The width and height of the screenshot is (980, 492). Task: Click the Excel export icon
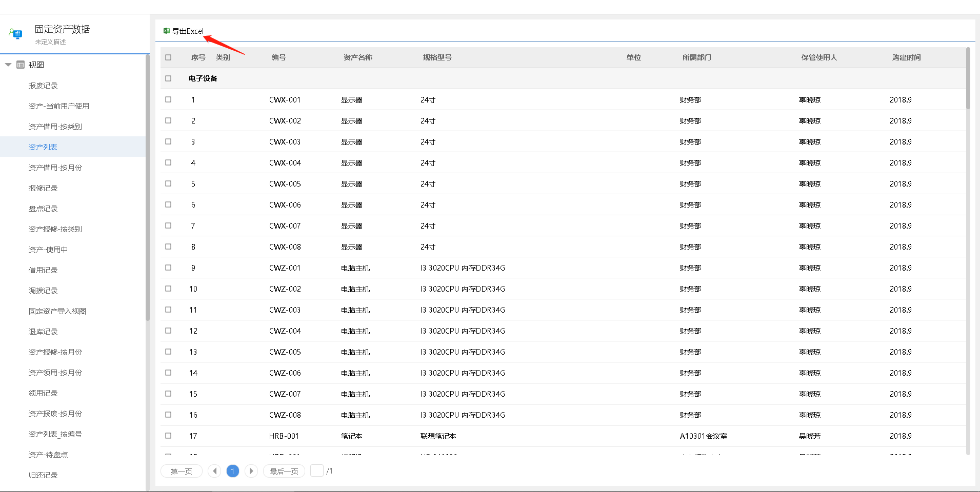[x=167, y=31]
